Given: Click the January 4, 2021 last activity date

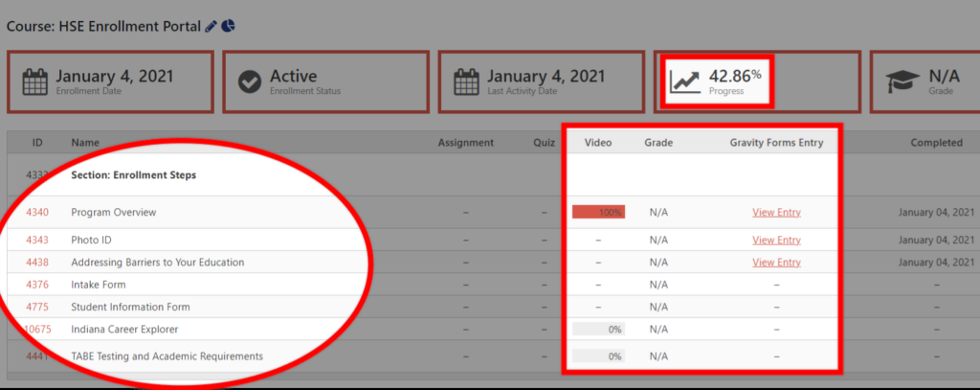Looking at the screenshot, I should [x=546, y=77].
